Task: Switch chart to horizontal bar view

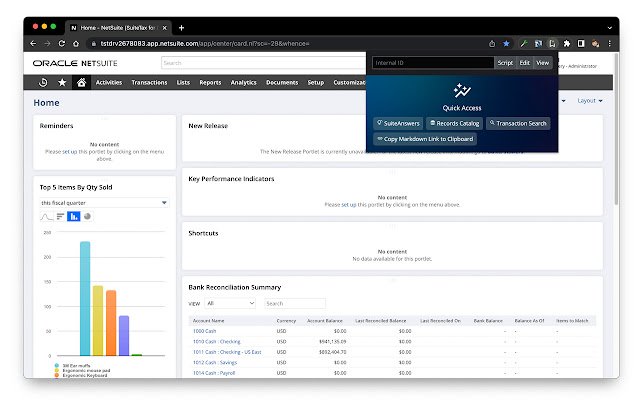Action: coord(60,216)
